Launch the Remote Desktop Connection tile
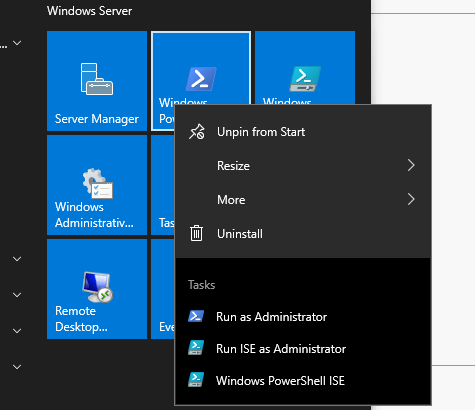This screenshot has height=410, width=475. click(97, 289)
